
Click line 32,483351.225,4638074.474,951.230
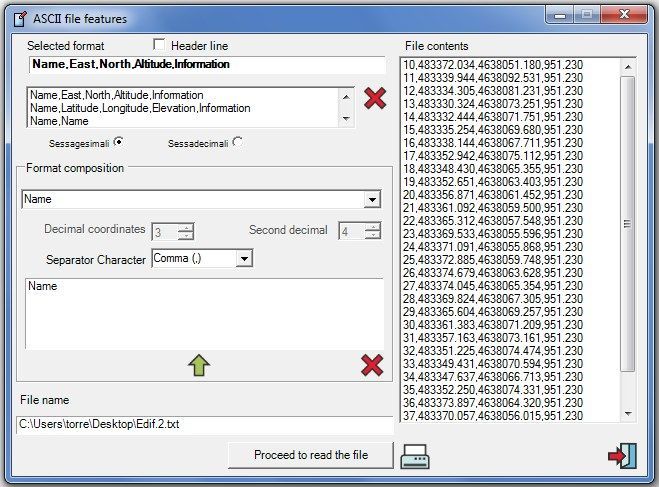[493, 351]
